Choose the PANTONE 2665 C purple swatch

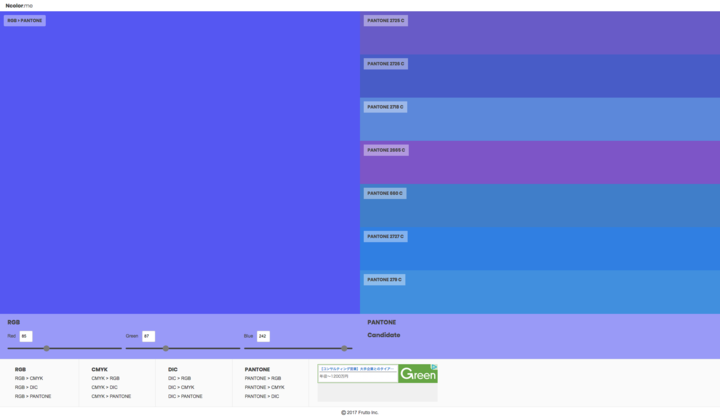tap(540, 162)
